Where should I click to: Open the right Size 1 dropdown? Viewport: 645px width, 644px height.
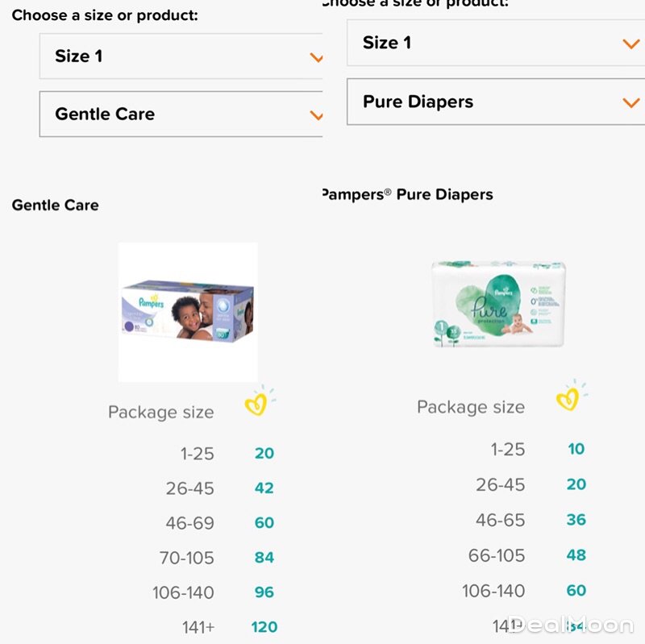(x=493, y=44)
